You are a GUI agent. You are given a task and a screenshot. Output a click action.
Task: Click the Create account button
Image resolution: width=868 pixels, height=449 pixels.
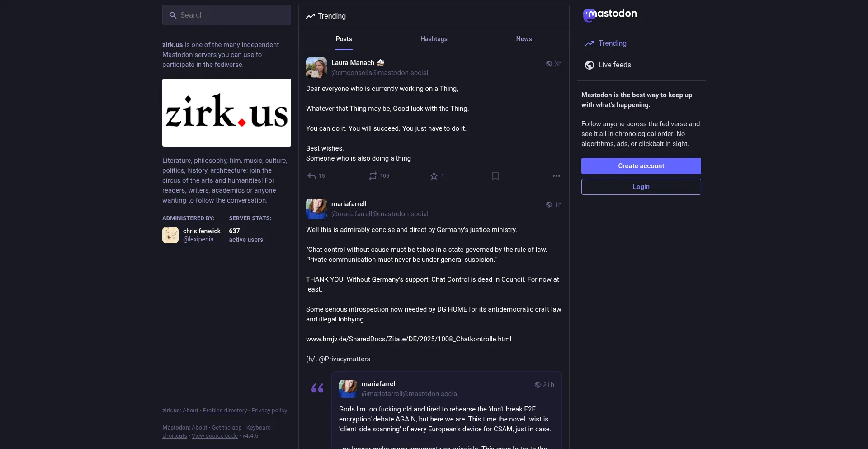[641, 166]
